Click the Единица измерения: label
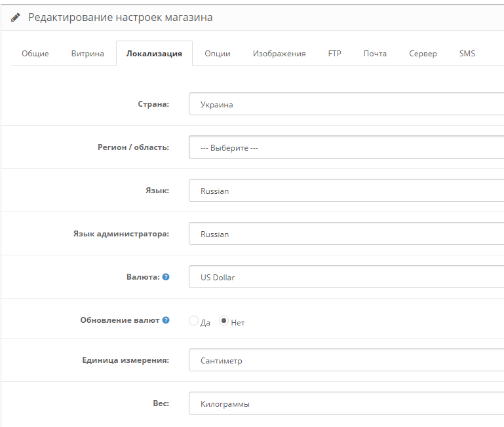This screenshot has width=504, height=427. [126, 360]
